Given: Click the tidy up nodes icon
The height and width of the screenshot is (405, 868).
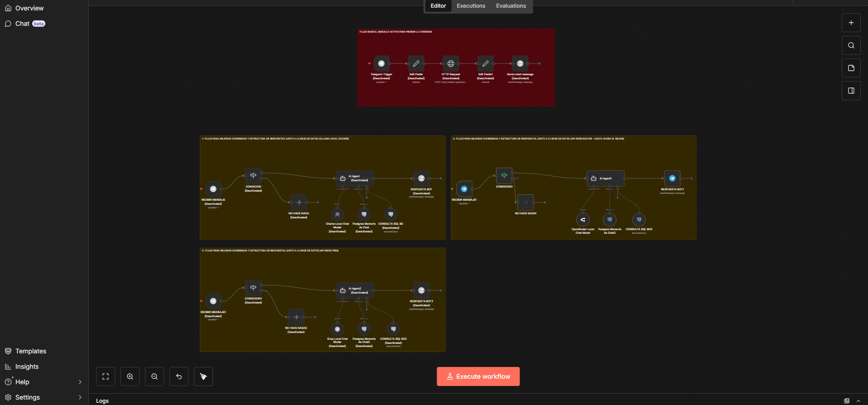Looking at the screenshot, I should [x=203, y=376].
